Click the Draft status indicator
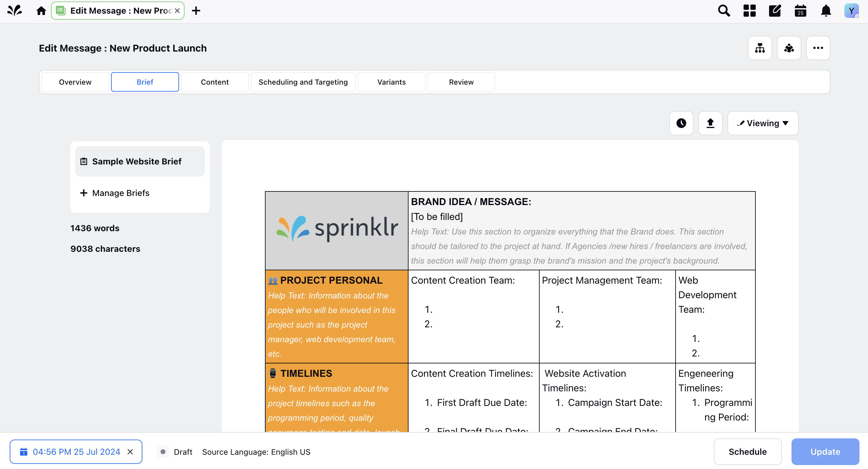868x469 pixels. pos(175,452)
